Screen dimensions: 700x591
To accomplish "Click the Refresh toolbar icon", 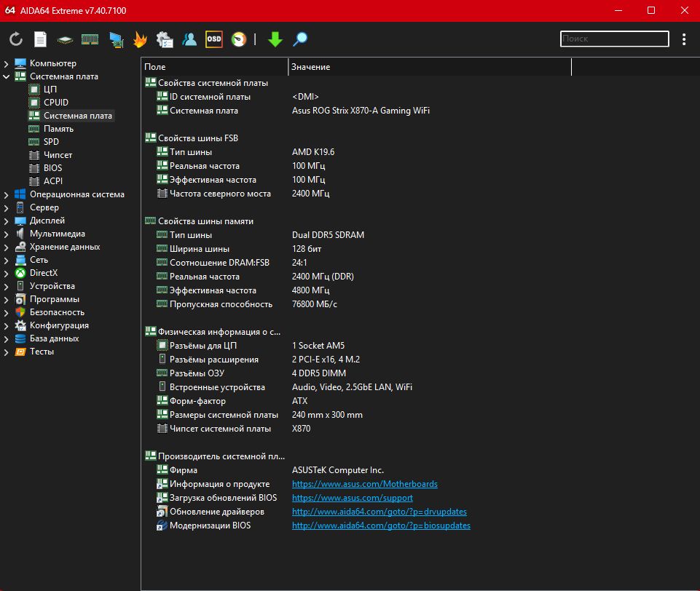I will click(x=16, y=39).
